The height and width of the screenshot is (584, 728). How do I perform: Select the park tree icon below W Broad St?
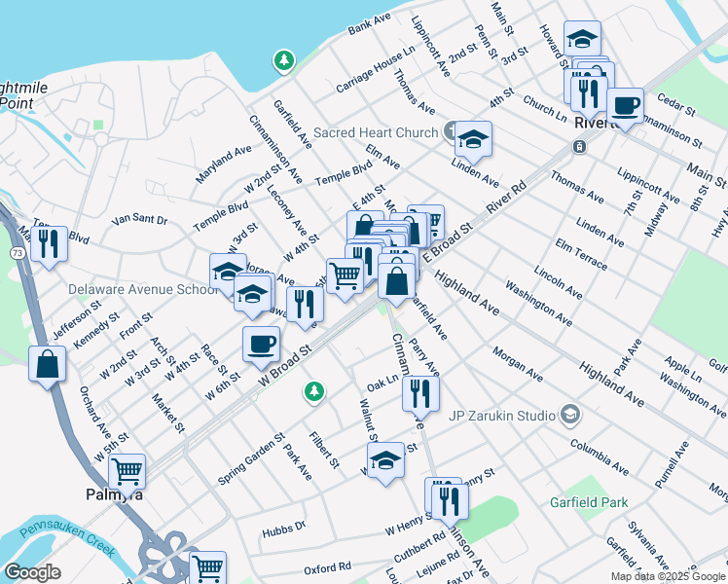313,391
